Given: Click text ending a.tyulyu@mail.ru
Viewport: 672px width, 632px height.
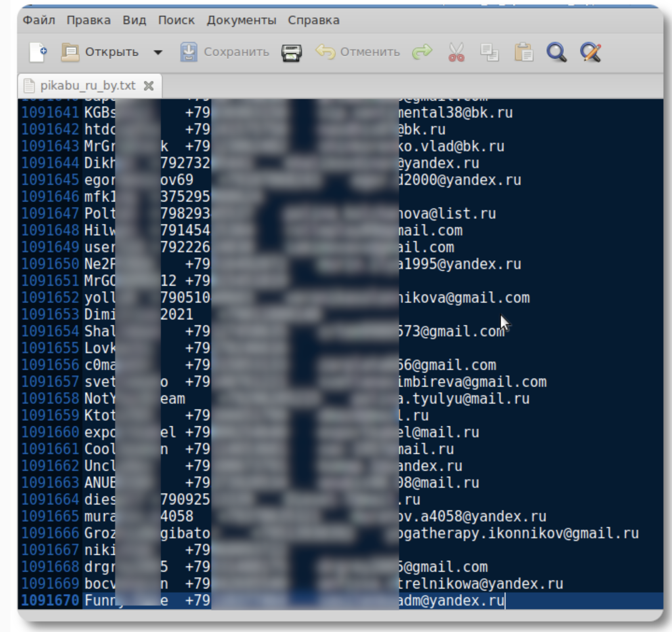Looking at the screenshot, I should point(464,399).
